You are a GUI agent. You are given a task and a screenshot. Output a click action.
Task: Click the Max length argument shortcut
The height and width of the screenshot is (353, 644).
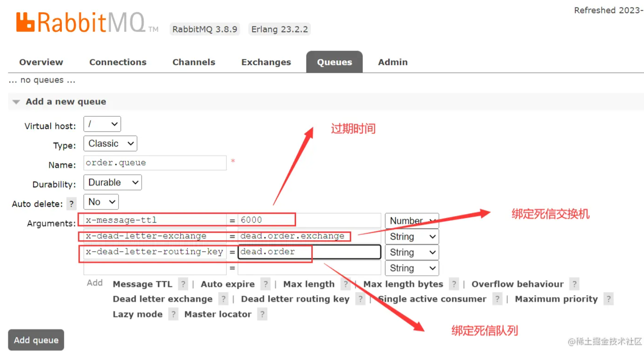pos(309,284)
